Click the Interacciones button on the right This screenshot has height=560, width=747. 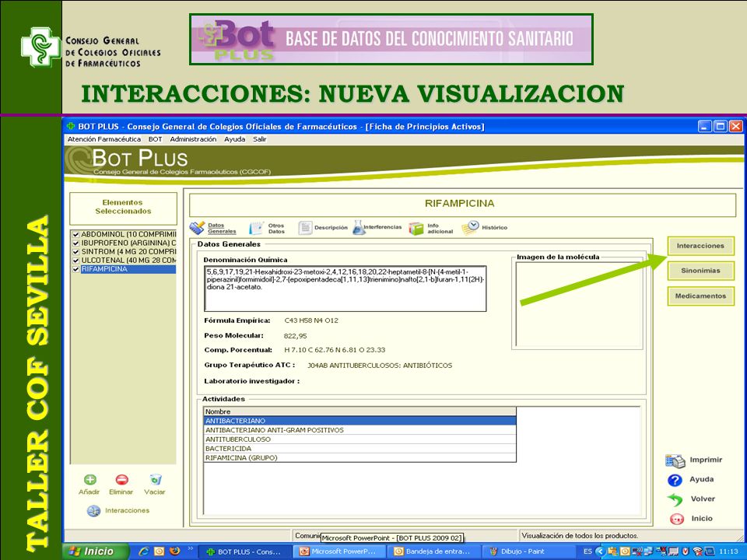700,246
